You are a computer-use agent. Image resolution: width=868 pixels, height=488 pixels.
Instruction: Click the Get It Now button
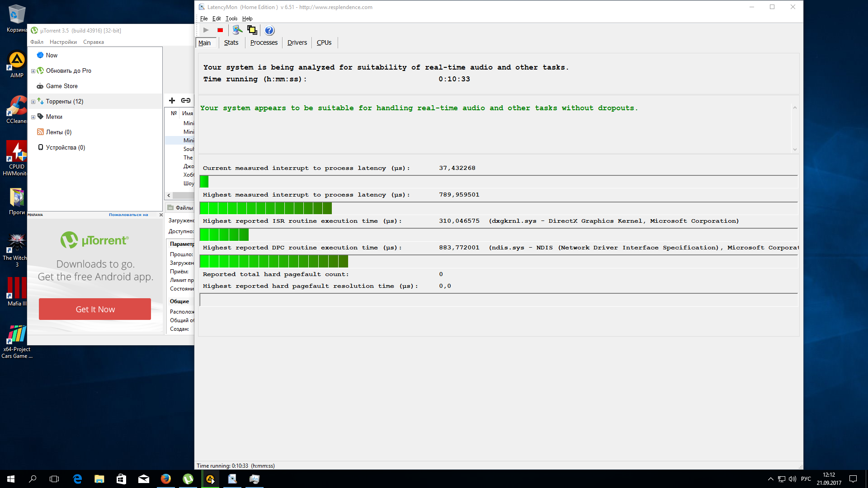(95, 309)
